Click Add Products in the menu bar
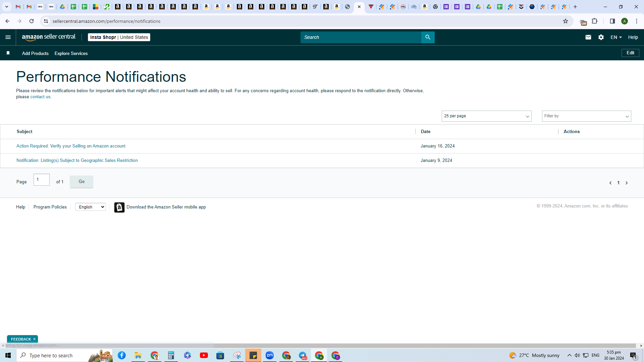Screen dimensions: 644x362 tap(35, 53)
